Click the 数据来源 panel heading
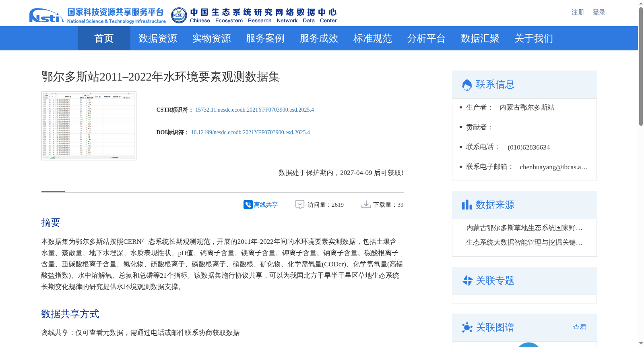This screenshot has height=347, width=644. pos(495,205)
